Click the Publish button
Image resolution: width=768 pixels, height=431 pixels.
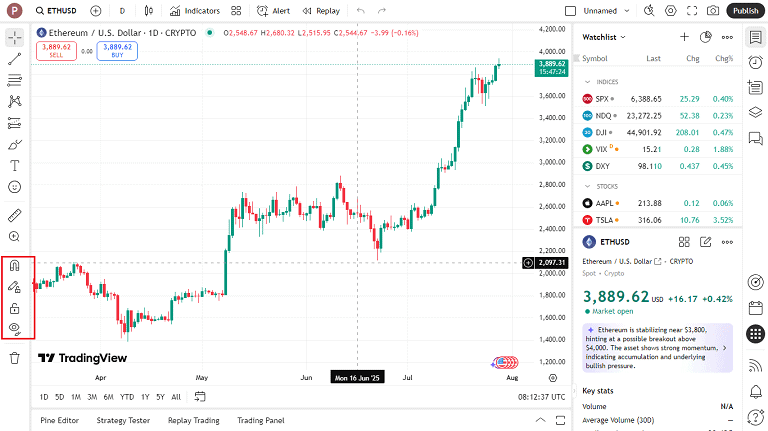click(x=744, y=11)
